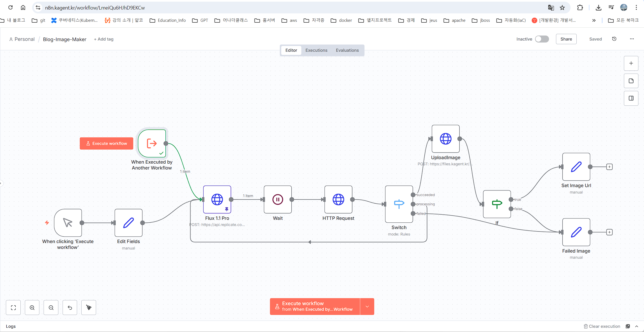Select the UploadImage HTTP node
The image size is (644, 332).
[445, 139]
